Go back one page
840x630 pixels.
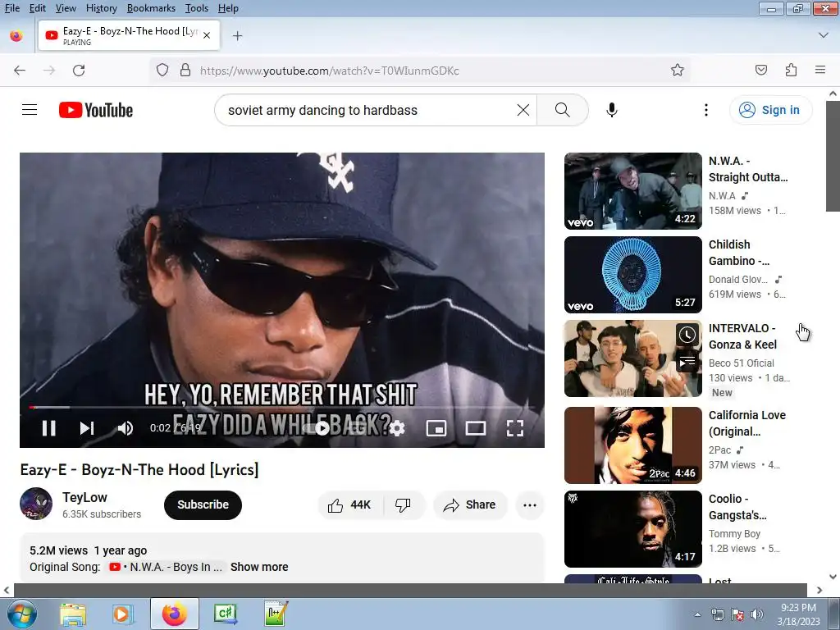coord(20,71)
